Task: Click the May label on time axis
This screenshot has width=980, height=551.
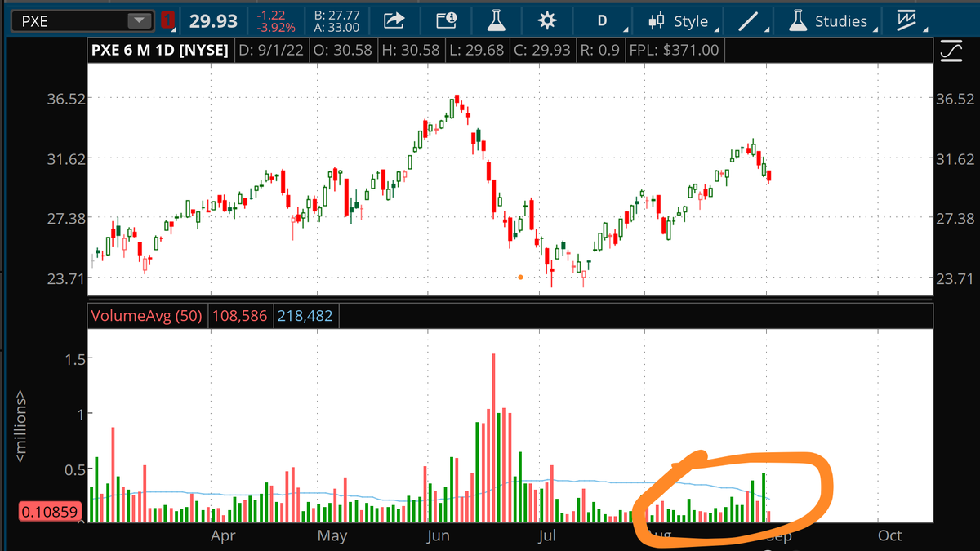Action: coord(332,536)
